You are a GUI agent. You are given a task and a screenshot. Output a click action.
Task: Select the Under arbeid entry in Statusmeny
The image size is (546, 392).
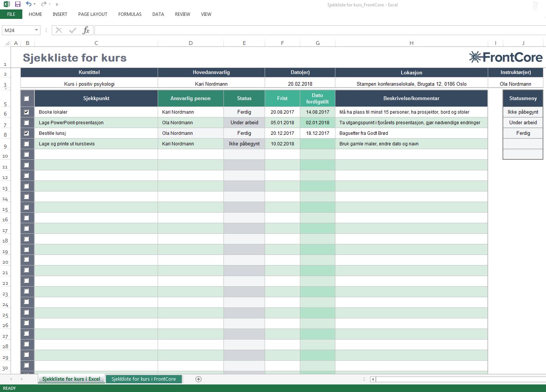(x=523, y=123)
